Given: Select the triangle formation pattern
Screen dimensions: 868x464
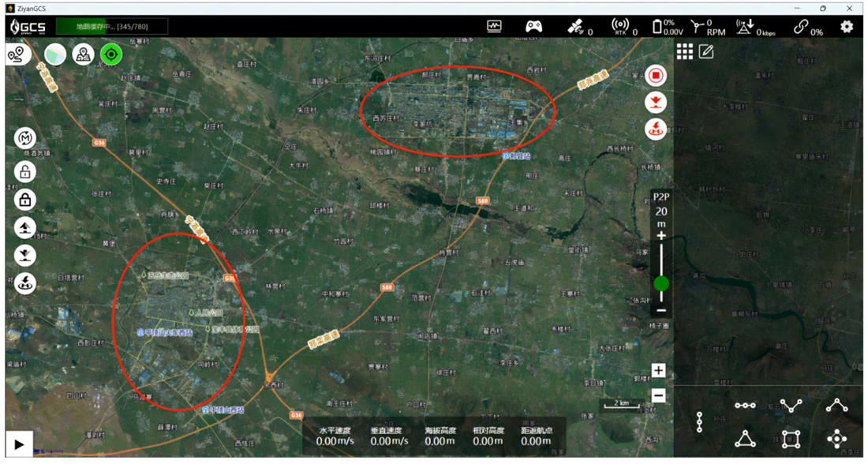Looking at the screenshot, I should (x=745, y=439).
